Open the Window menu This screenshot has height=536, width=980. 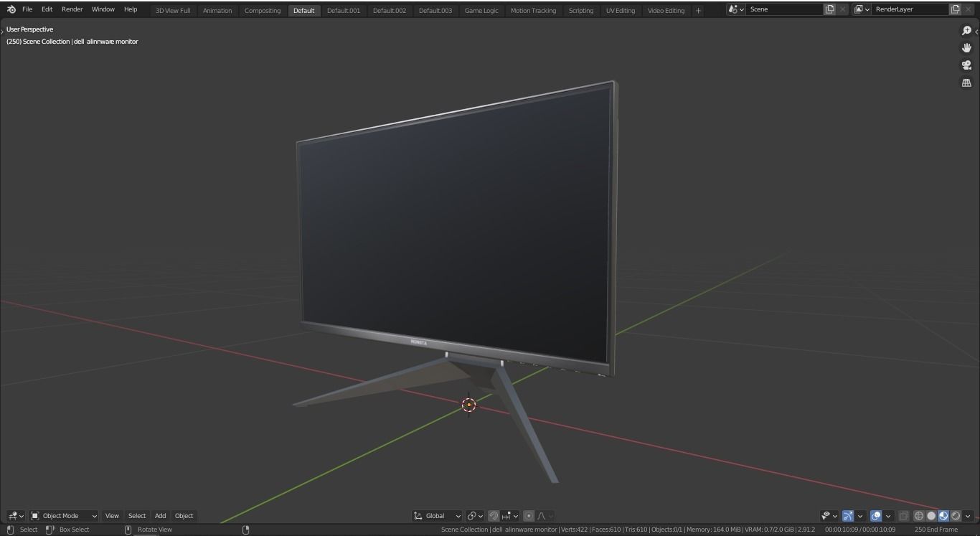point(103,9)
